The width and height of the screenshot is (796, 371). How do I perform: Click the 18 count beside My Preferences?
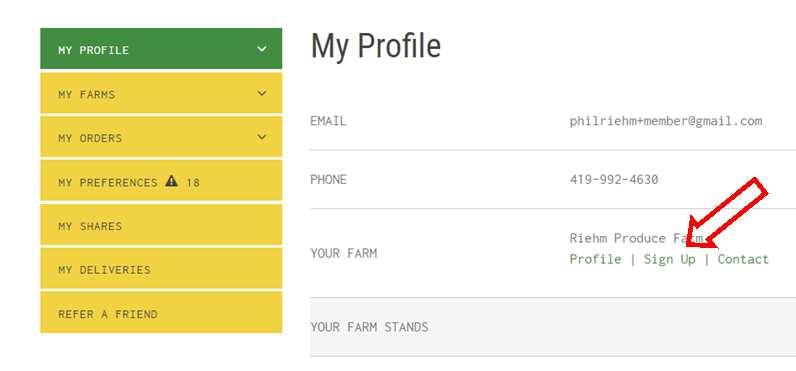pyautogui.click(x=193, y=183)
